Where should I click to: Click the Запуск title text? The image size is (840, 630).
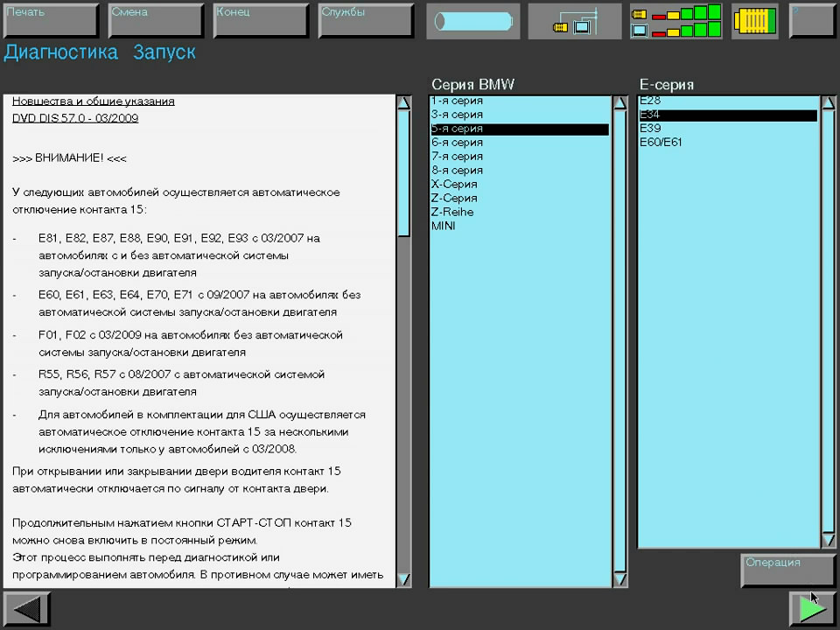[x=164, y=53]
